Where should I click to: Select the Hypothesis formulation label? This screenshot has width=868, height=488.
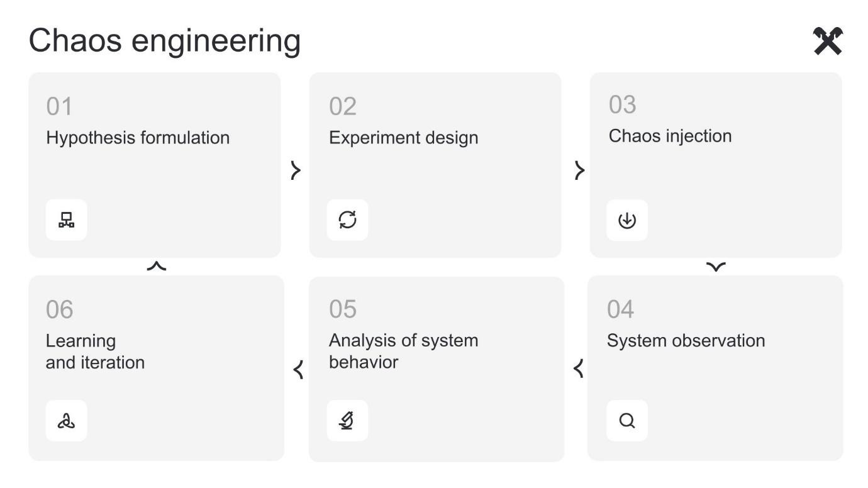pyautogui.click(x=138, y=138)
